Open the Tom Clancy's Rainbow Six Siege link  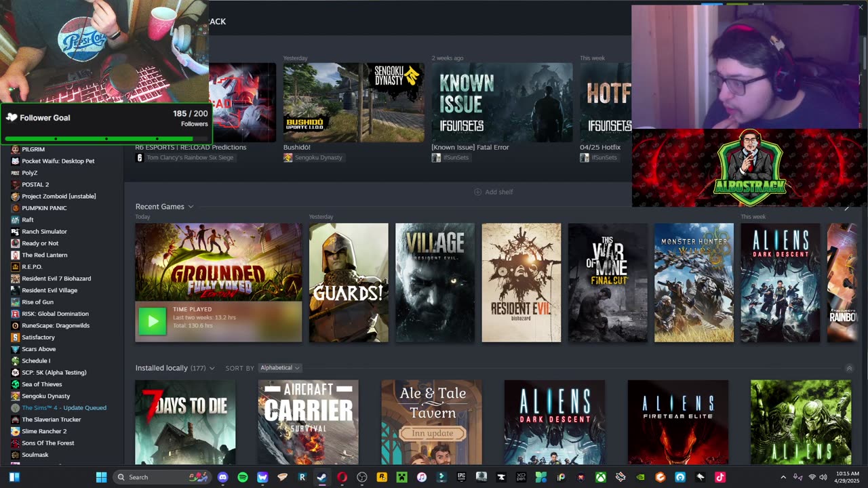(184, 157)
